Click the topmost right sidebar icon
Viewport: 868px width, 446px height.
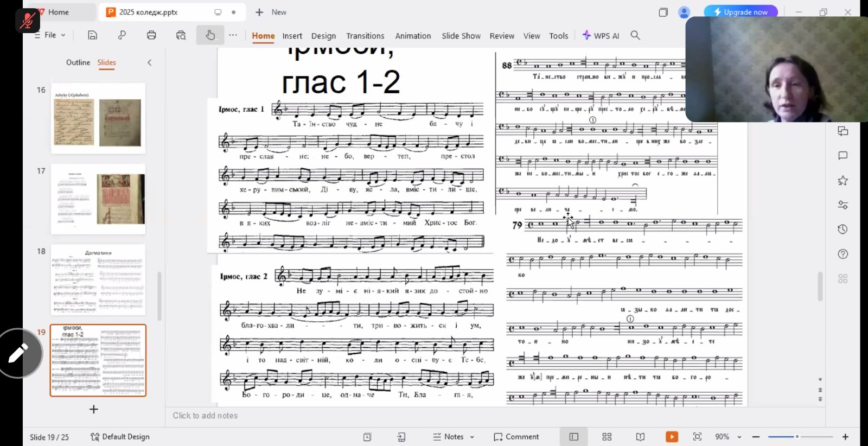click(x=843, y=131)
